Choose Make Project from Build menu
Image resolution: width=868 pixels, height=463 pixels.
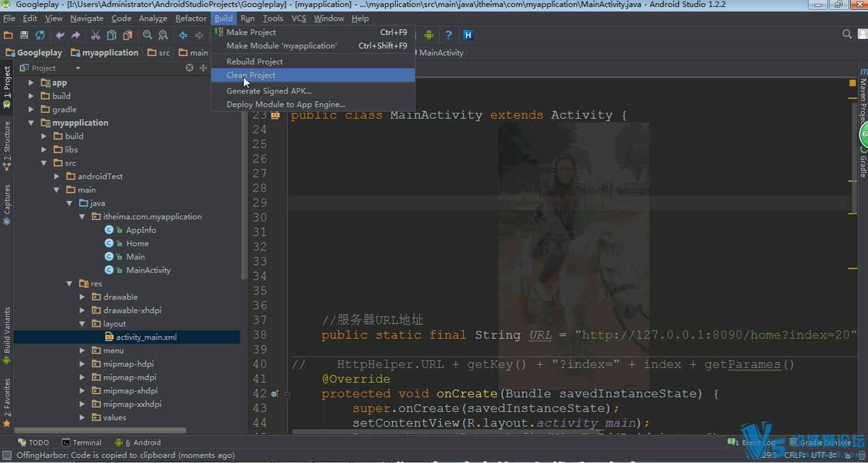coord(313,33)
